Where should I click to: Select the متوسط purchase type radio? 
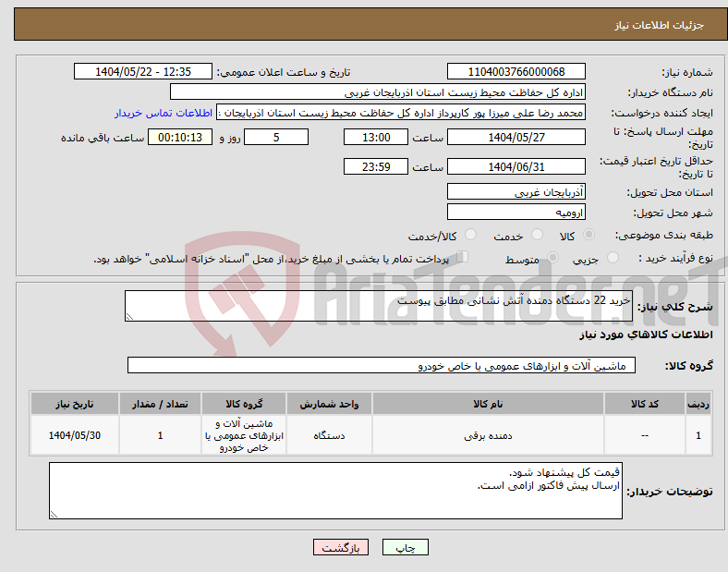click(552, 257)
